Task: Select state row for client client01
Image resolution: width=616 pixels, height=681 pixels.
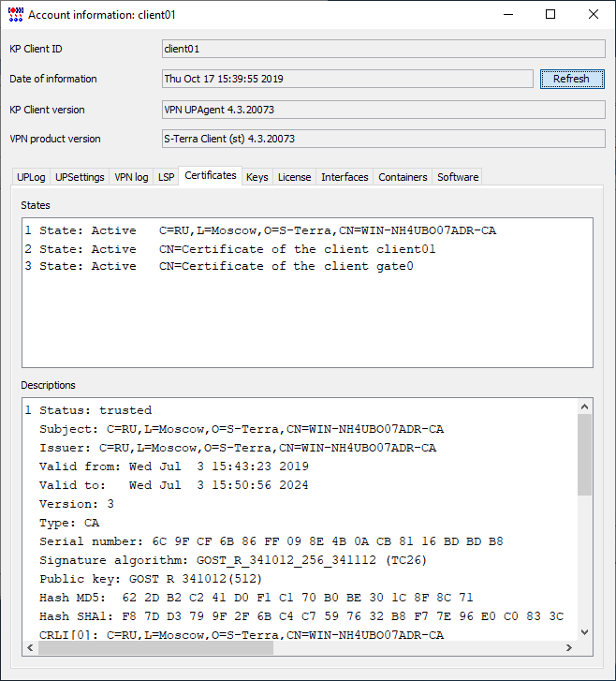Action: (x=230, y=249)
